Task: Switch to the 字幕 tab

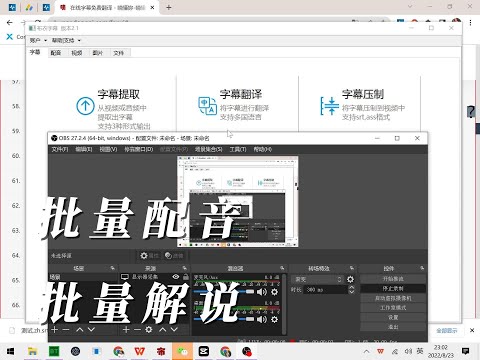Action: tap(35, 52)
